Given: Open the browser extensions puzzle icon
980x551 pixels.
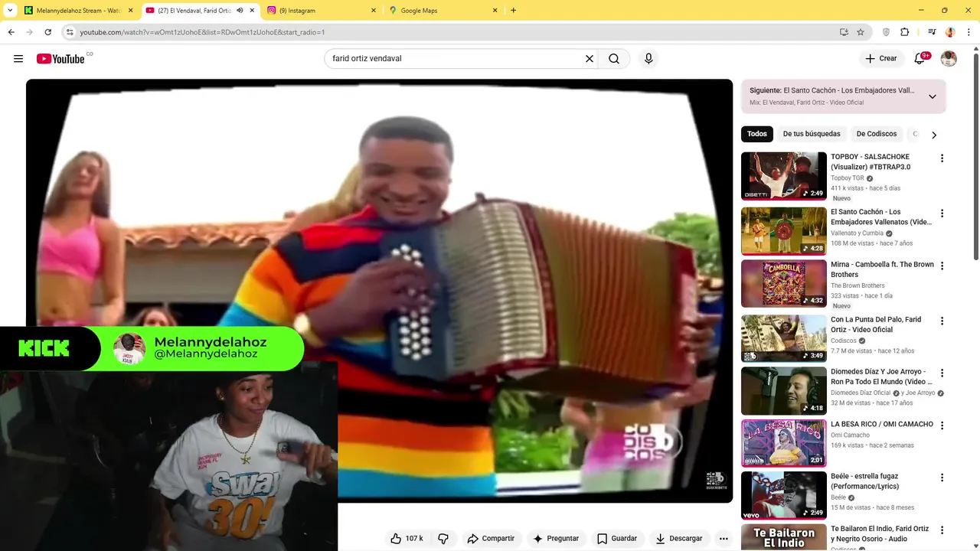Looking at the screenshot, I should 905,32.
